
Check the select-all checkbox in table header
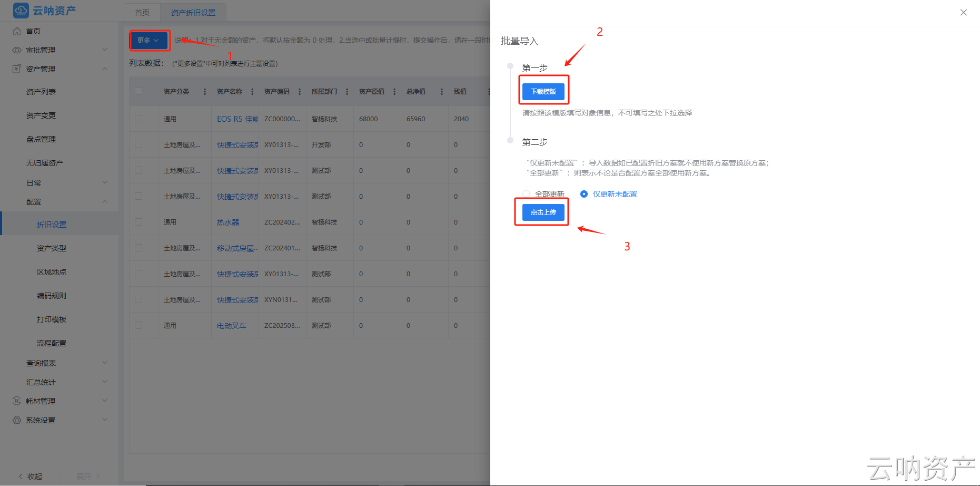point(138,91)
